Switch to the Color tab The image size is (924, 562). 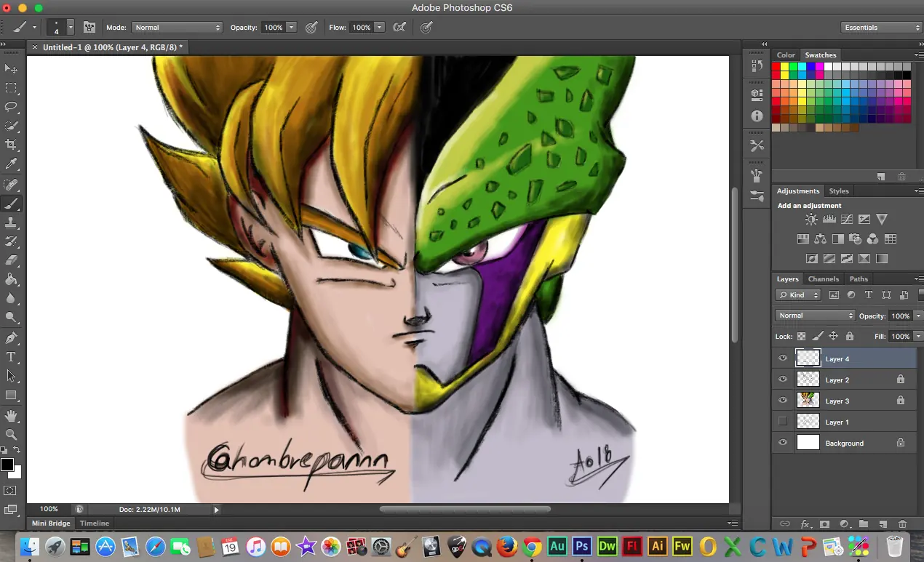point(786,55)
